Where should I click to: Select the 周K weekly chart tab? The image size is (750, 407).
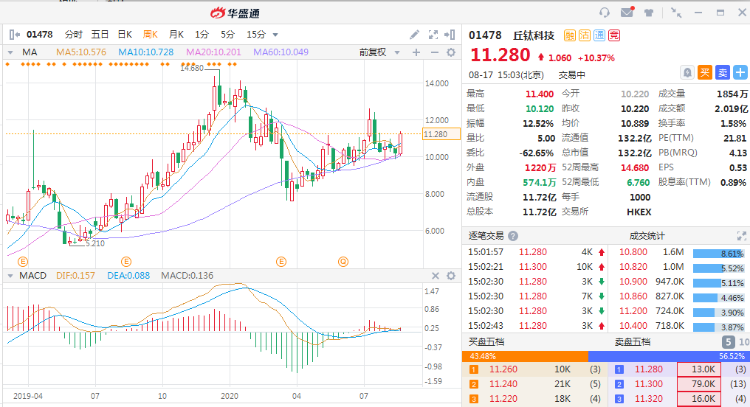click(x=150, y=34)
